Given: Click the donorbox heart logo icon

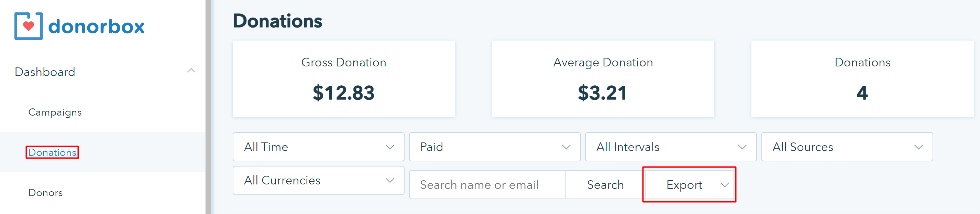Looking at the screenshot, I should [29, 26].
